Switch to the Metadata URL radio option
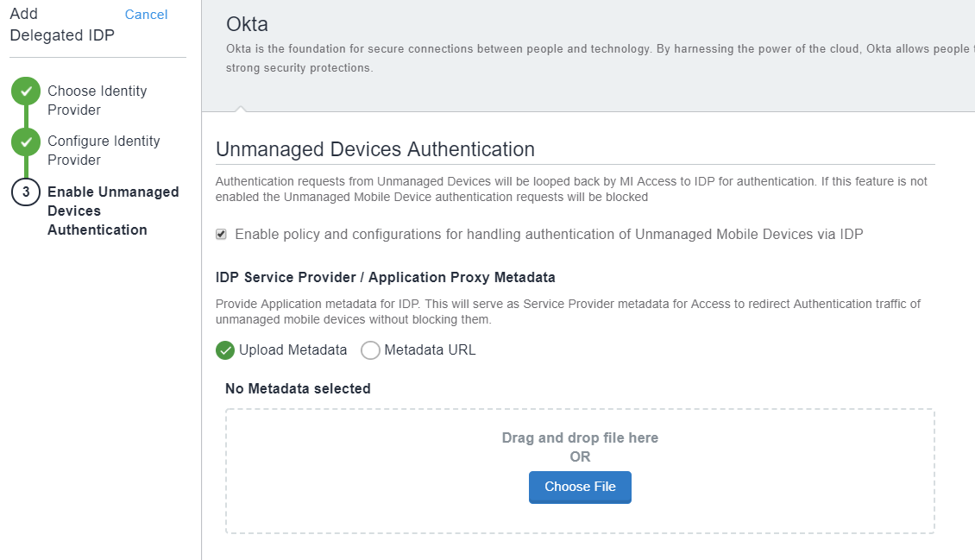This screenshot has height=560, width=975. point(370,350)
